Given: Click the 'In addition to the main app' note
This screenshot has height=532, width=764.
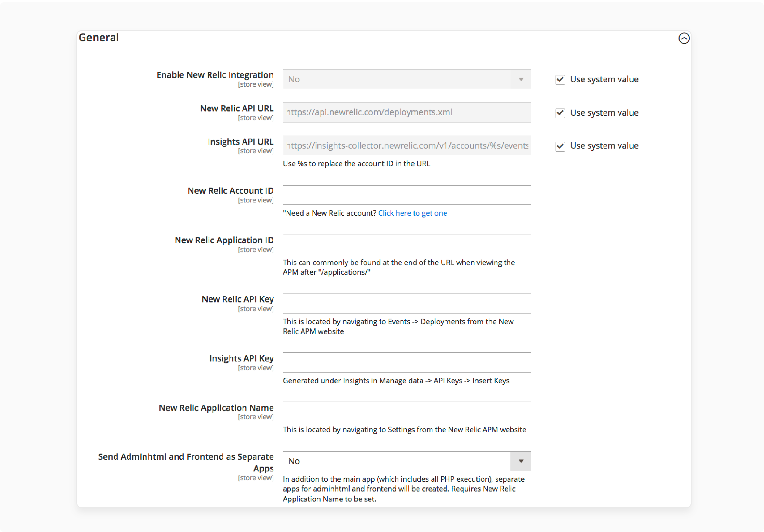Looking at the screenshot, I should pyautogui.click(x=403, y=489).
